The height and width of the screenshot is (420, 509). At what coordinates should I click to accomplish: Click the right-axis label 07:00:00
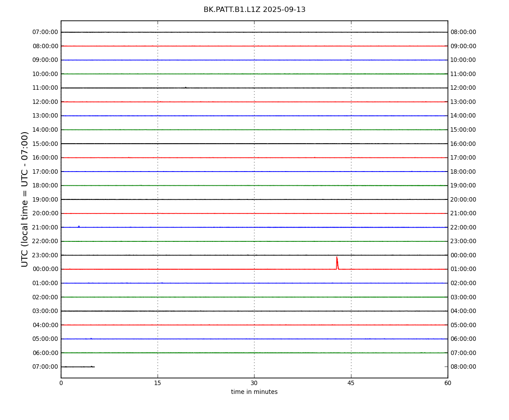[x=463, y=353]
